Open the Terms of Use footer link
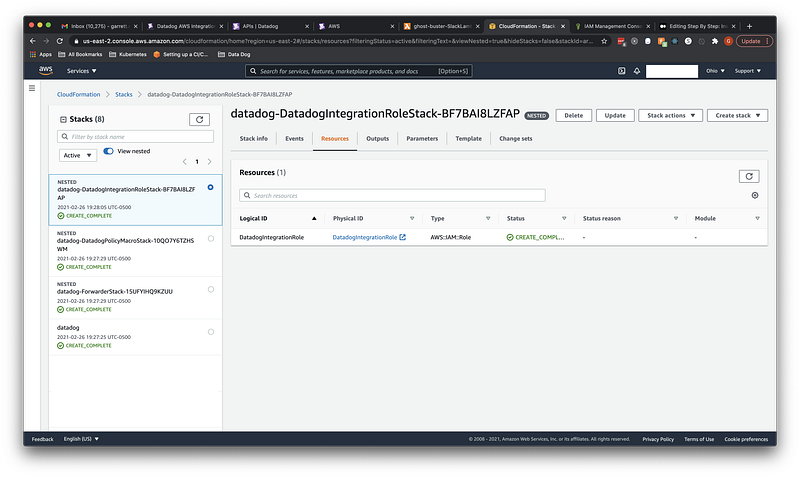Viewport: 800px width, 477px height. [699, 439]
